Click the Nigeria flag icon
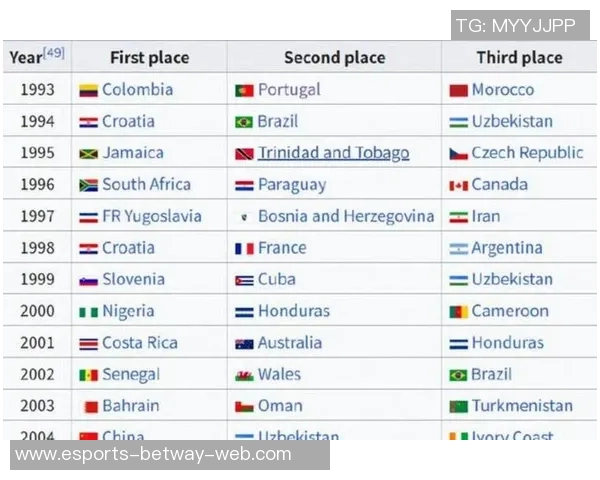Image resolution: width=600 pixels, height=480 pixels. (88, 312)
